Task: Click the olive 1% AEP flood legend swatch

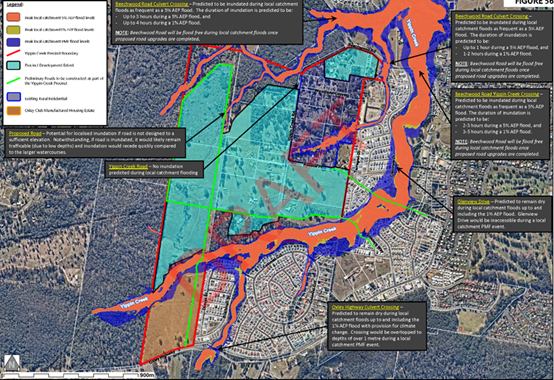Action: click(14, 29)
